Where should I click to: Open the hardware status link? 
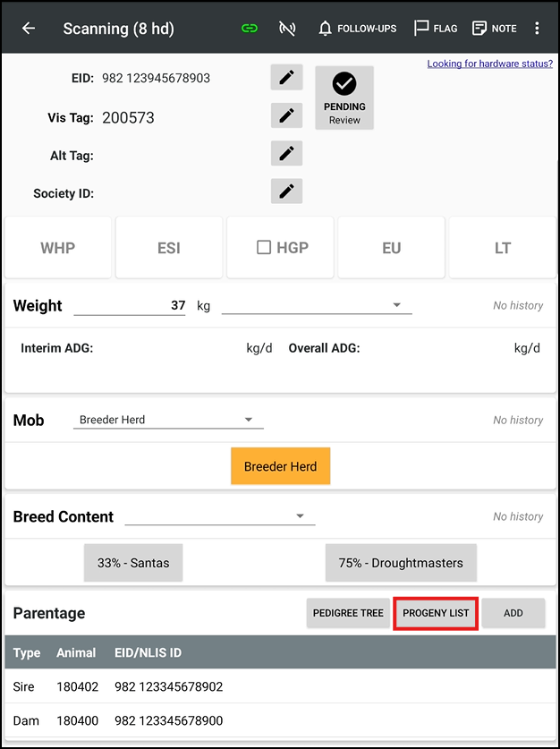[x=489, y=64]
